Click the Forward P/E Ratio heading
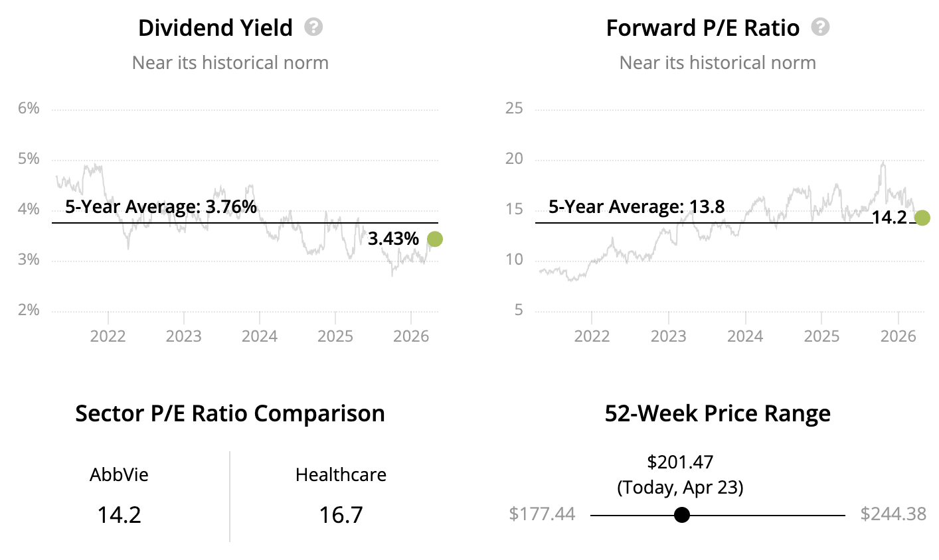 point(703,28)
